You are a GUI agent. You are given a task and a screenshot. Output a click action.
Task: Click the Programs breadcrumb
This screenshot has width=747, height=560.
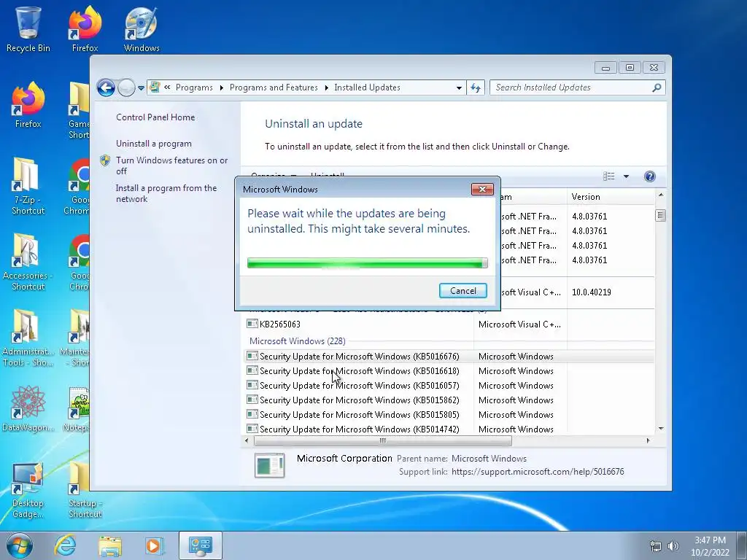(194, 87)
